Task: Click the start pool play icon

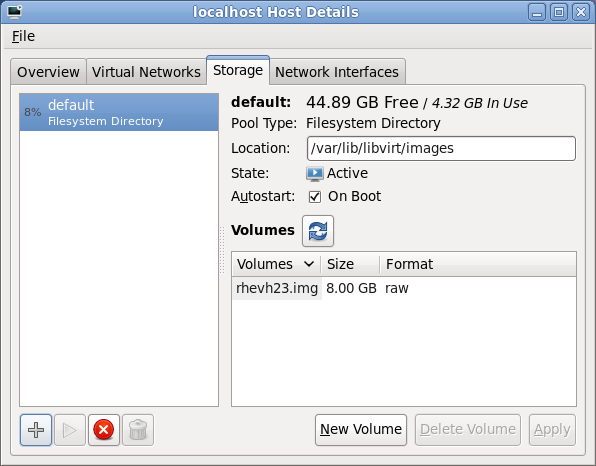Action: (70, 430)
